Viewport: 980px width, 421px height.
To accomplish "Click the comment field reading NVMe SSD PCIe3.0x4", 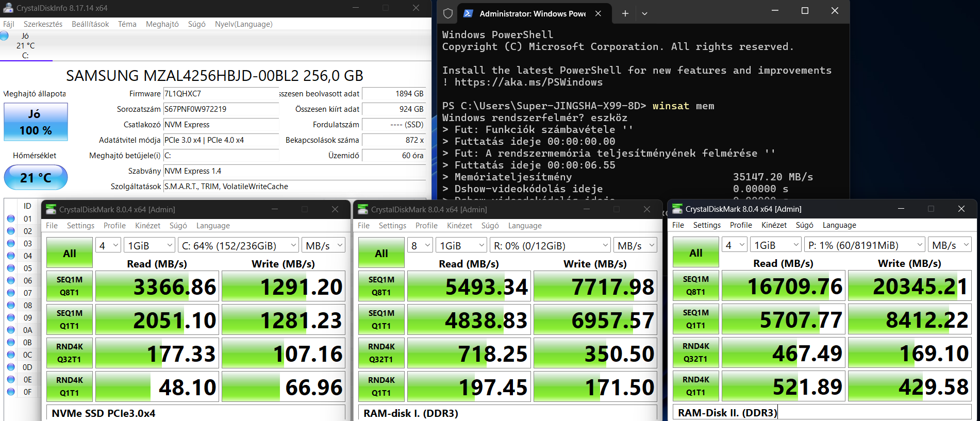I will pyautogui.click(x=196, y=413).
